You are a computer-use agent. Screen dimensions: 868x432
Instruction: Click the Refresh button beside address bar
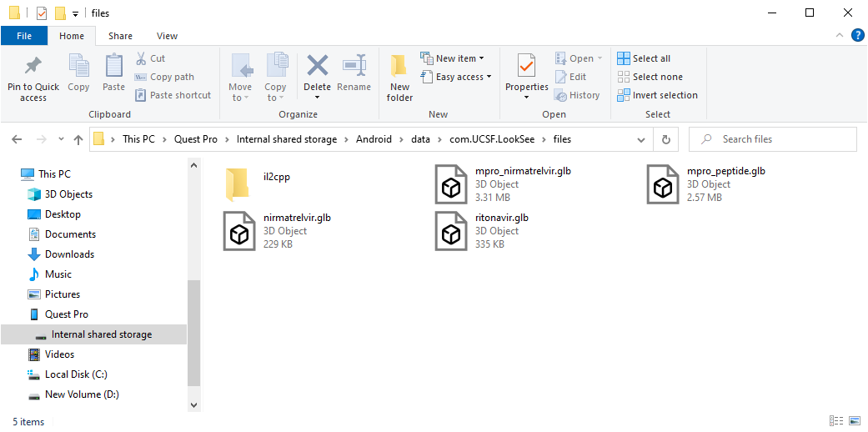pyautogui.click(x=665, y=139)
